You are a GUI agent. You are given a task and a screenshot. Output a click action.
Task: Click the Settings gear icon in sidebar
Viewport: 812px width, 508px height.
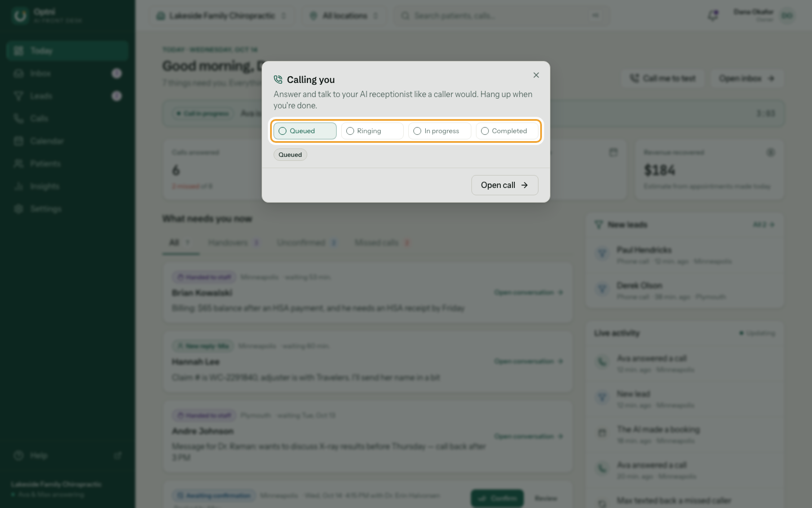click(x=19, y=209)
